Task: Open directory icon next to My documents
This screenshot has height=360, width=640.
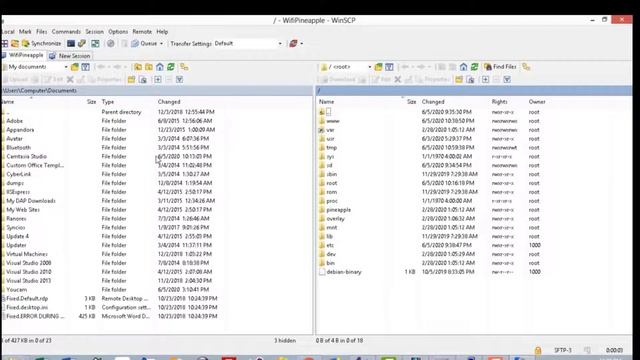Action: point(75,67)
